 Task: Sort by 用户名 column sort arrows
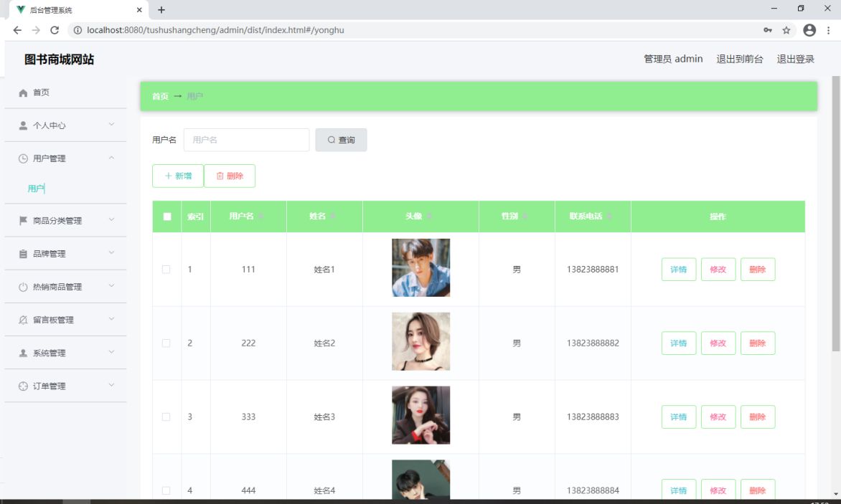[x=261, y=217]
